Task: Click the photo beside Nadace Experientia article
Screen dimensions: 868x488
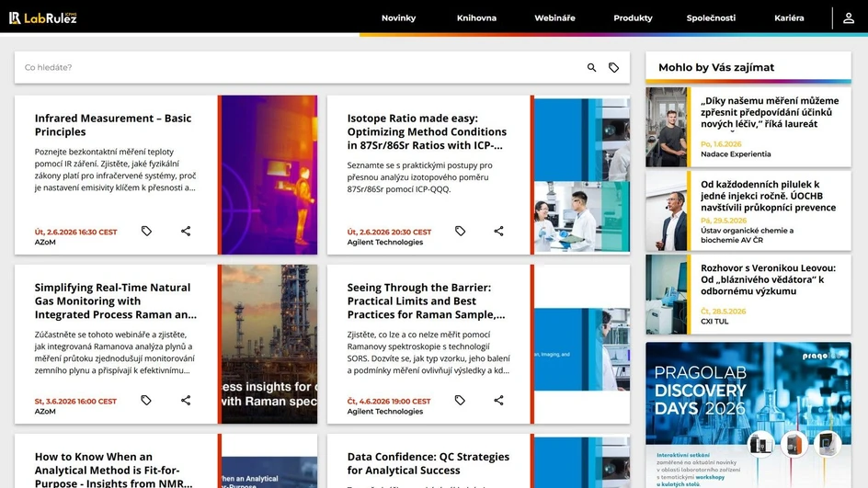Action: [x=666, y=127]
